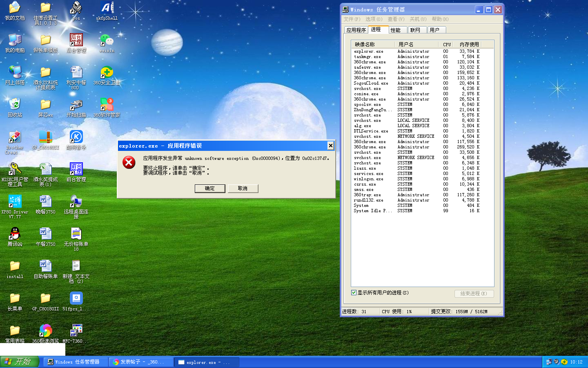Image resolution: width=588 pixels, height=368 pixels.
Task: Open the 酒水奖提成表 (1) spreadsheet icon
Action: coord(45,175)
